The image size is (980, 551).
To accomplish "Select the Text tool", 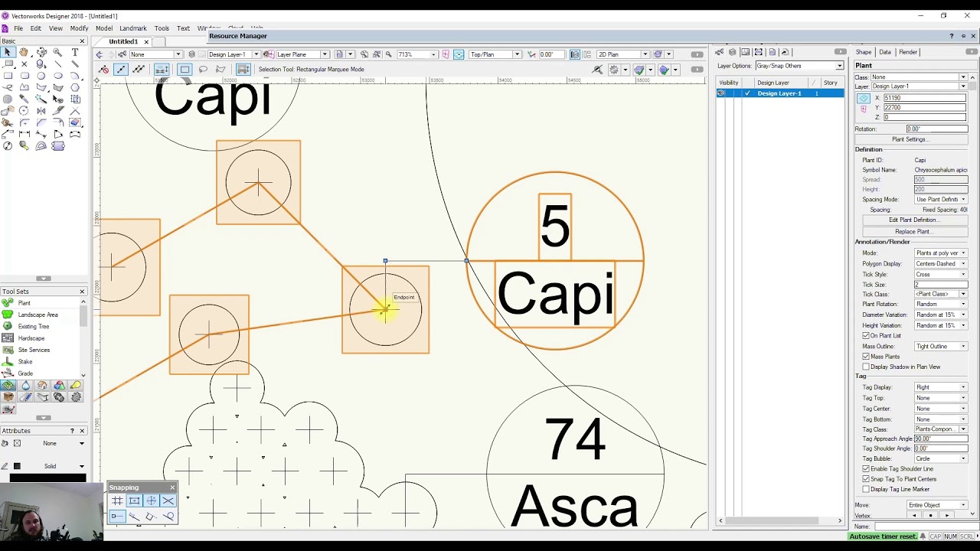I will tap(75, 52).
